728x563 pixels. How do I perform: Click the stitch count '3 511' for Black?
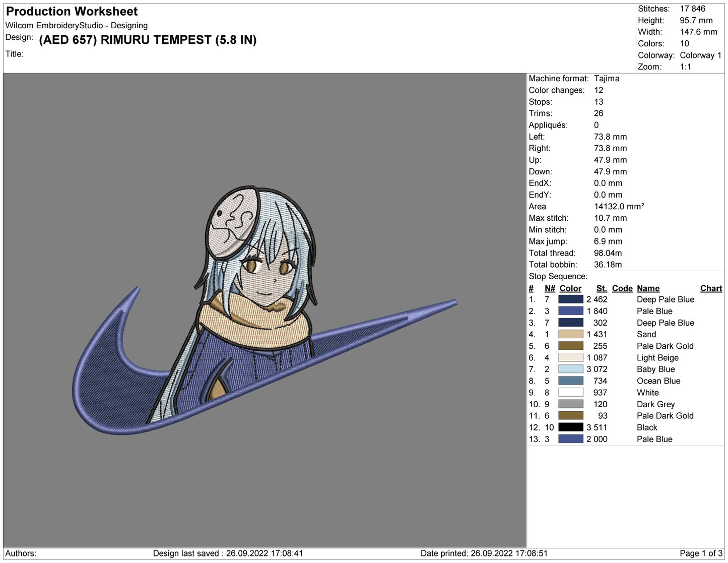pyautogui.click(x=597, y=427)
